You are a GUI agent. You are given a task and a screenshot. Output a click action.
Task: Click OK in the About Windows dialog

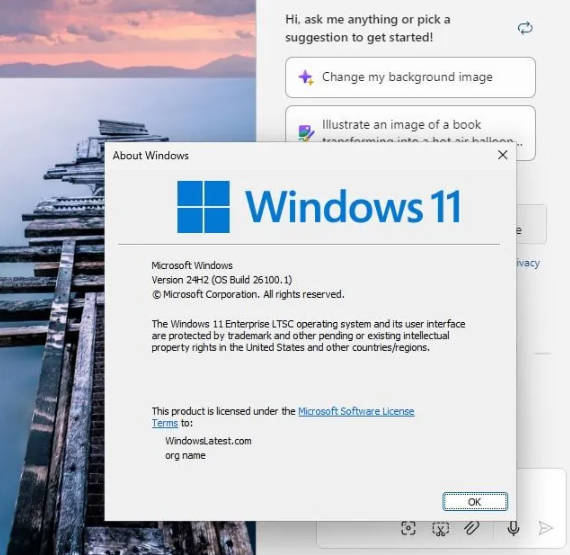(475, 502)
